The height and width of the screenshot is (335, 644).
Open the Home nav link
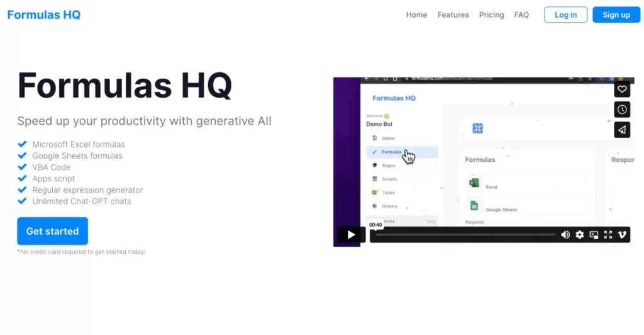(416, 14)
